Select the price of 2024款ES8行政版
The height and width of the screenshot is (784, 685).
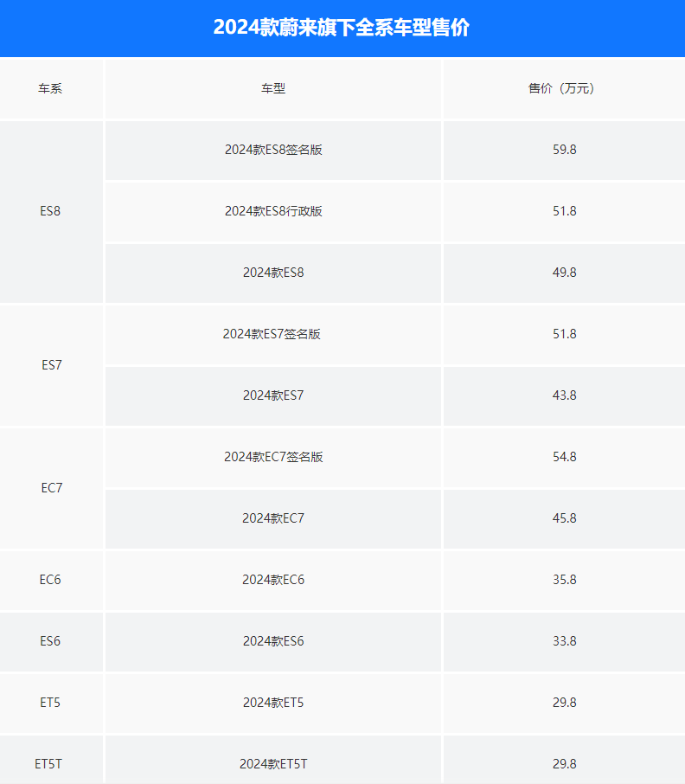pos(565,211)
